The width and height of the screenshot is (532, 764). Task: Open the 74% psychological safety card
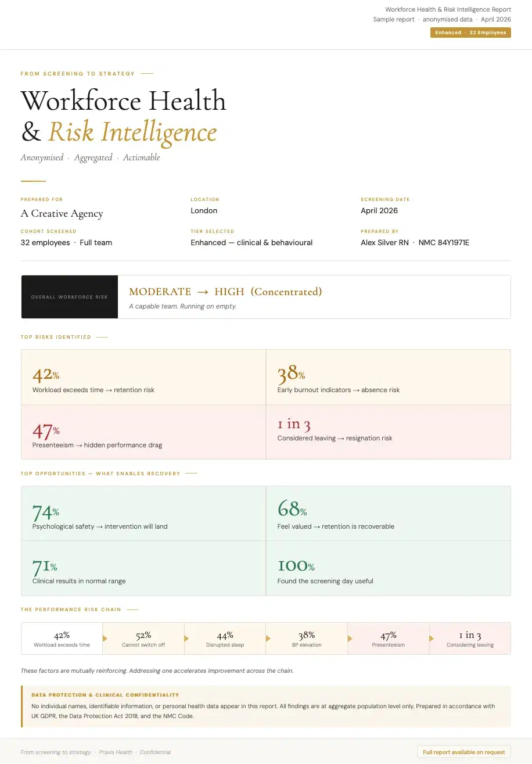click(x=143, y=514)
